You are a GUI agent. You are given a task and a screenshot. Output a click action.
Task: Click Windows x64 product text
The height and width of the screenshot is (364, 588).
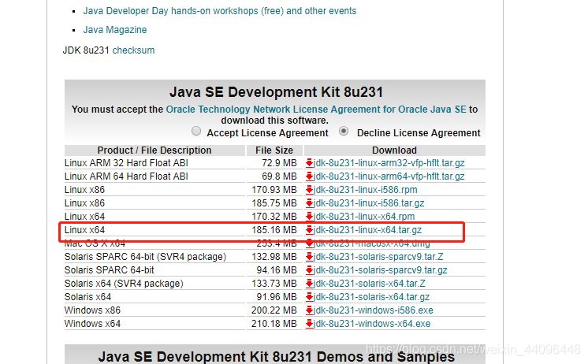click(92, 324)
